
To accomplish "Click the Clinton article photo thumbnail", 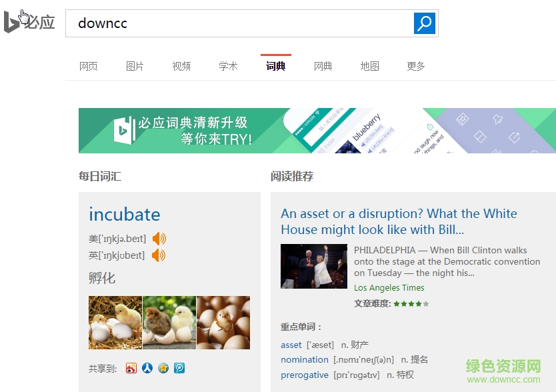I will pos(314,266).
